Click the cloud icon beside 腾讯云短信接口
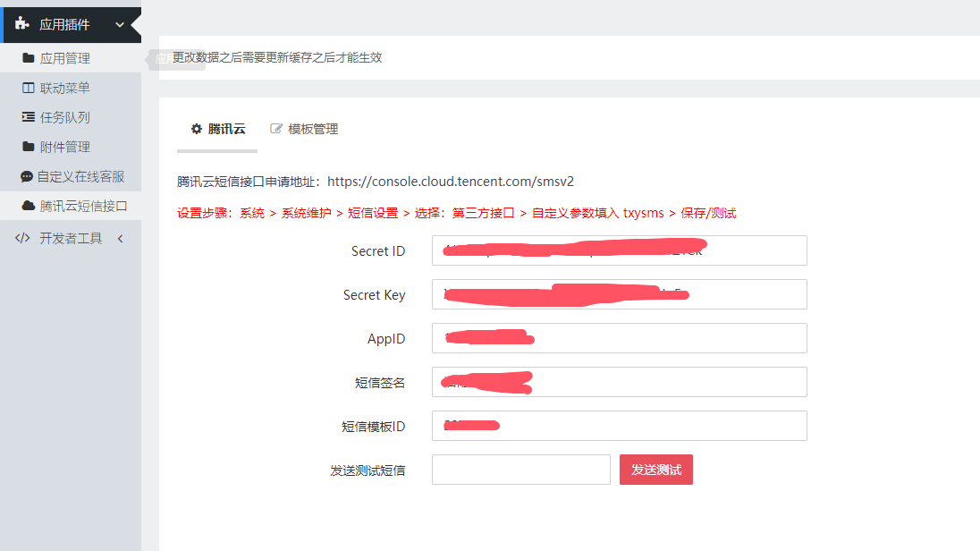The image size is (980, 551). tap(28, 206)
